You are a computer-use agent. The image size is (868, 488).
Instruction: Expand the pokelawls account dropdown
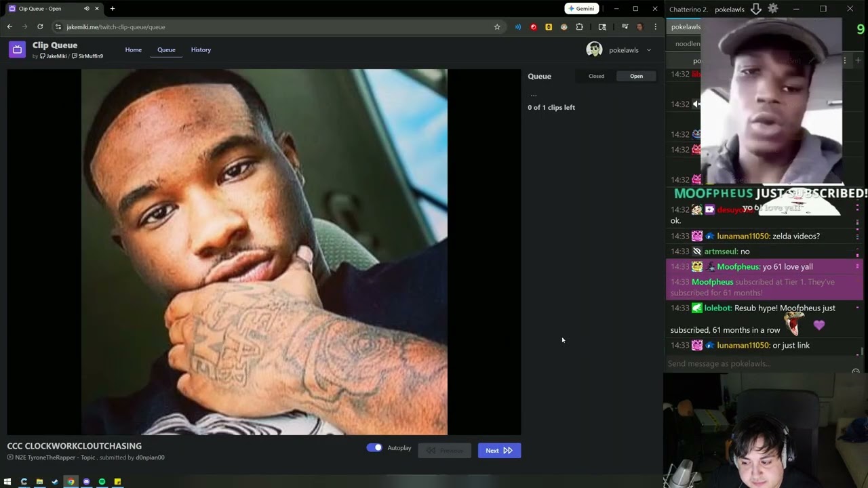tap(648, 49)
